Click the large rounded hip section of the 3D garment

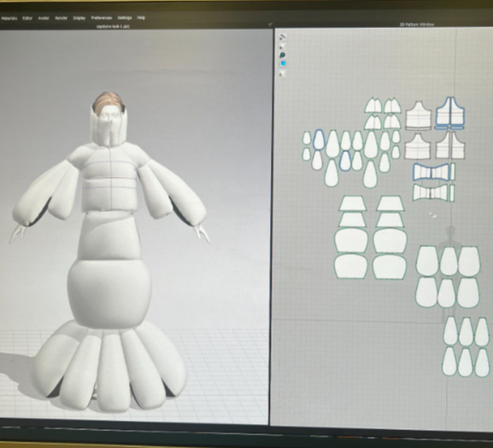coord(109,293)
